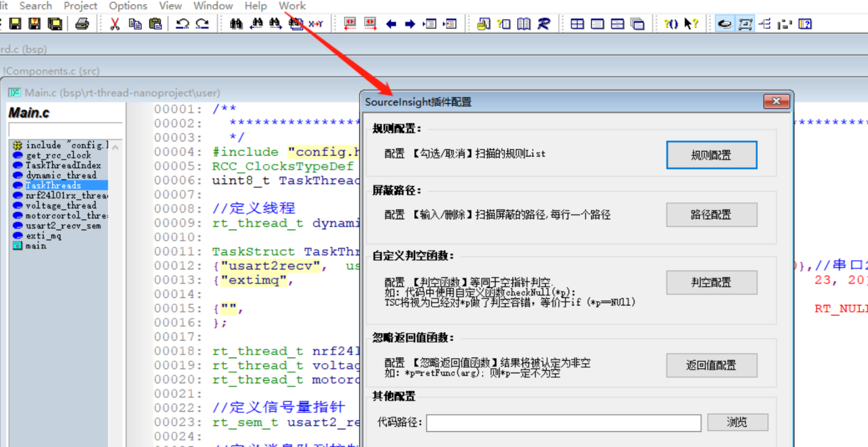Click the !Components.c (src) window title

(51, 71)
